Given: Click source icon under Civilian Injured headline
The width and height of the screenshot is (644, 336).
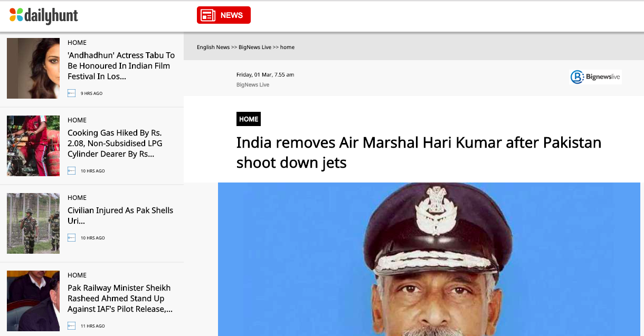Looking at the screenshot, I should pos(72,238).
